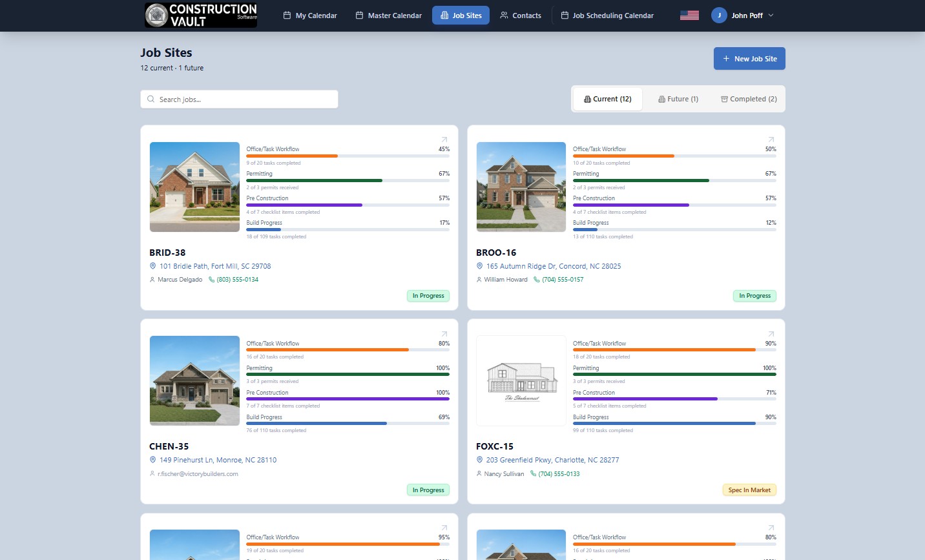Click the phone icon beside (803) 555-0134
Viewport: 925px width, 560px height.
[211, 280]
